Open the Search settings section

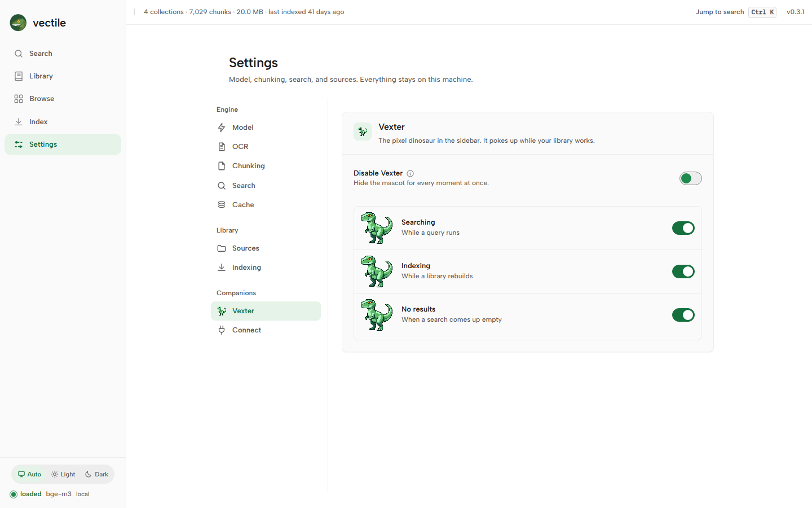[266, 186]
